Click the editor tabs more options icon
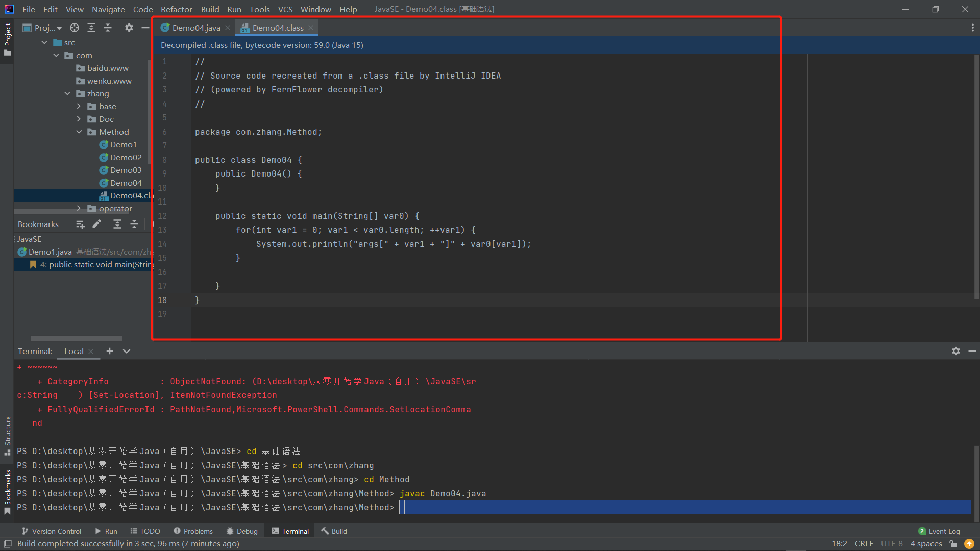Screen dimensions: 980x551 point(972,28)
